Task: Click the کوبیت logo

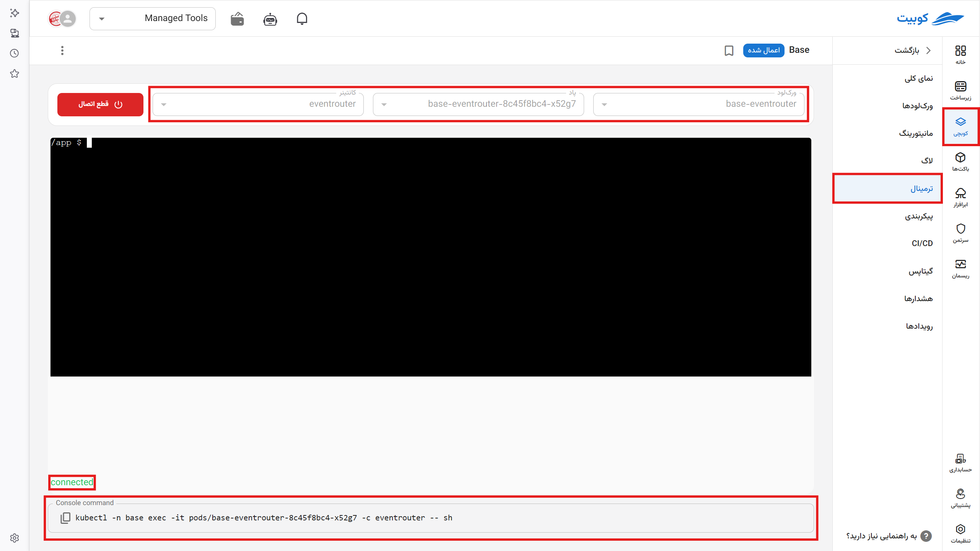Action: pyautogui.click(x=930, y=18)
